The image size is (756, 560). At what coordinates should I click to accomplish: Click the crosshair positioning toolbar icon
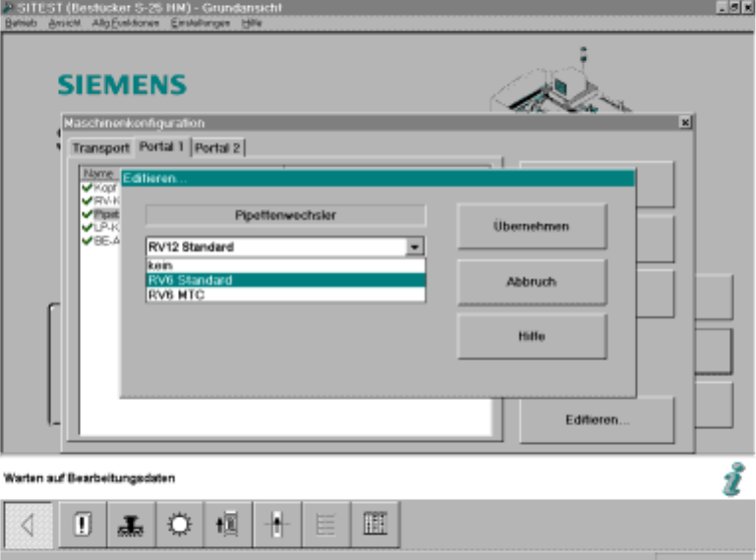277,525
